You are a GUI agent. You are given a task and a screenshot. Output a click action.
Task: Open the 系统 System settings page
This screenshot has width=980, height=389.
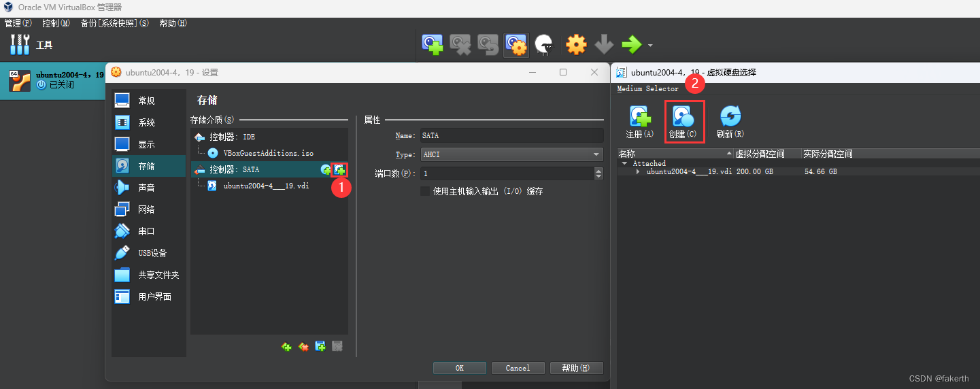pyautogui.click(x=149, y=122)
